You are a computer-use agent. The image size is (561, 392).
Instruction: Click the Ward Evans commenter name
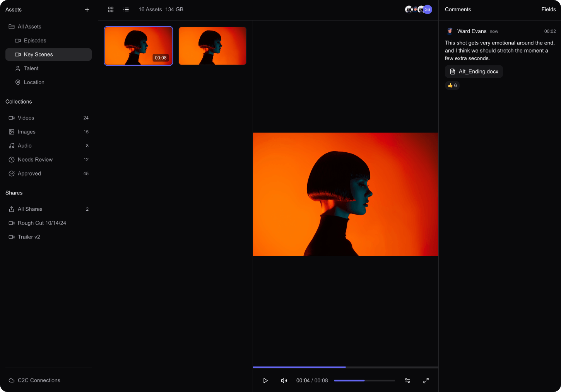pyautogui.click(x=472, y=31)
